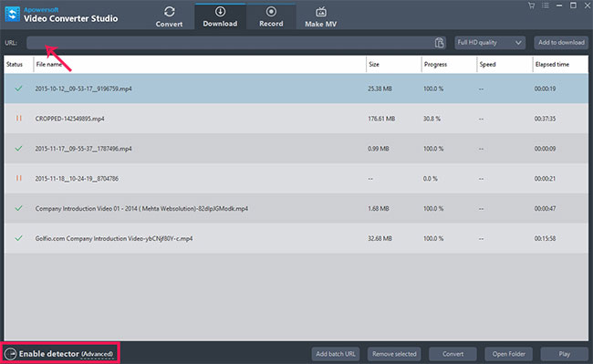The width and height of the screenshot is (593, 364).
Task: Switch to the Download tab
Action: (220, 16)
